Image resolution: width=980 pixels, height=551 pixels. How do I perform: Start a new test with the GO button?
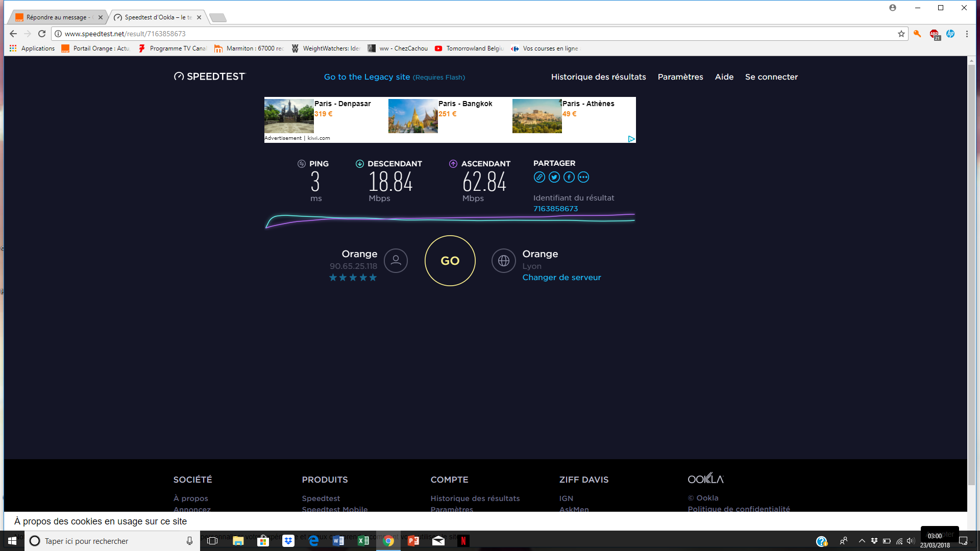tap(450, 261)
